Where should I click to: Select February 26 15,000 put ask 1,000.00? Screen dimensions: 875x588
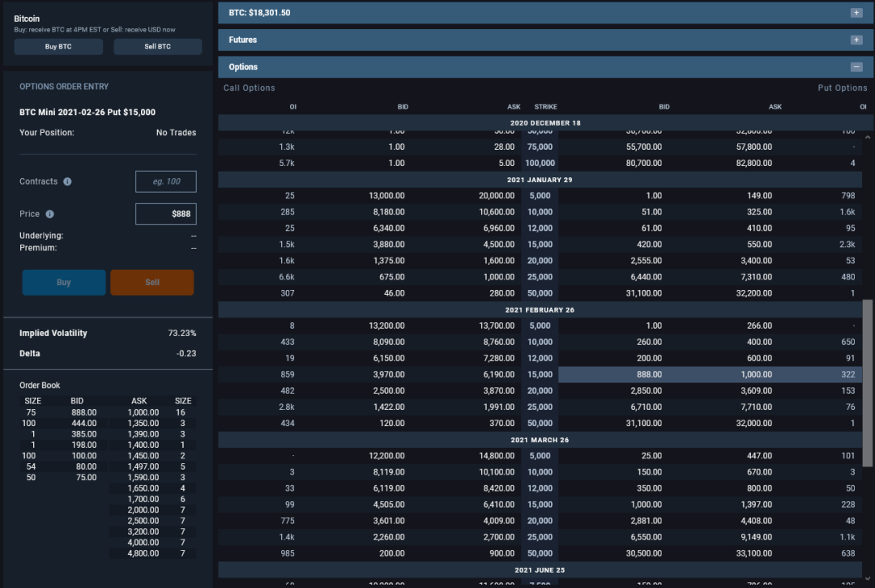[756, 374]
